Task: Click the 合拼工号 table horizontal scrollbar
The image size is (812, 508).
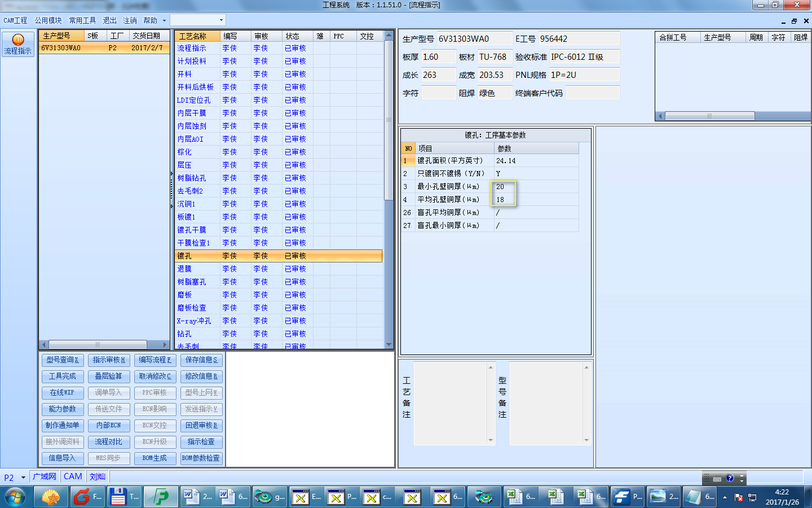Action: [x=709, y=116]
